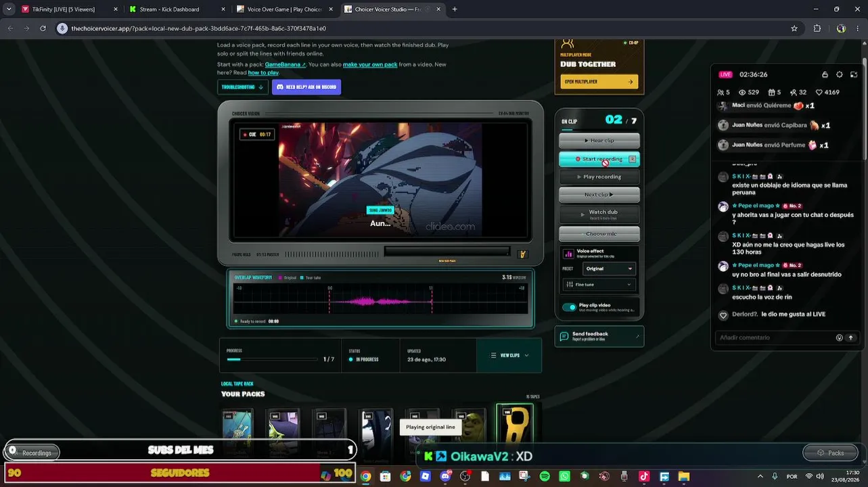This screenshot has width=868, height=487.
Task: Open the 'how to play' link
Action: (263, 73)
